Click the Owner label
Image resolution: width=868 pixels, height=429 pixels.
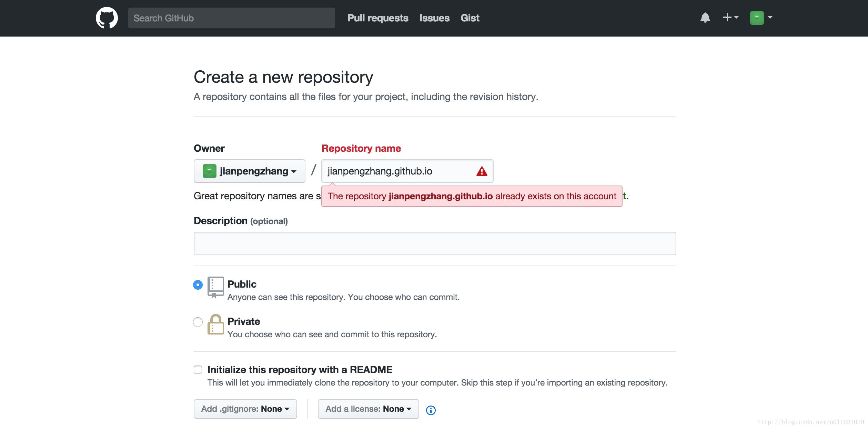209,148
